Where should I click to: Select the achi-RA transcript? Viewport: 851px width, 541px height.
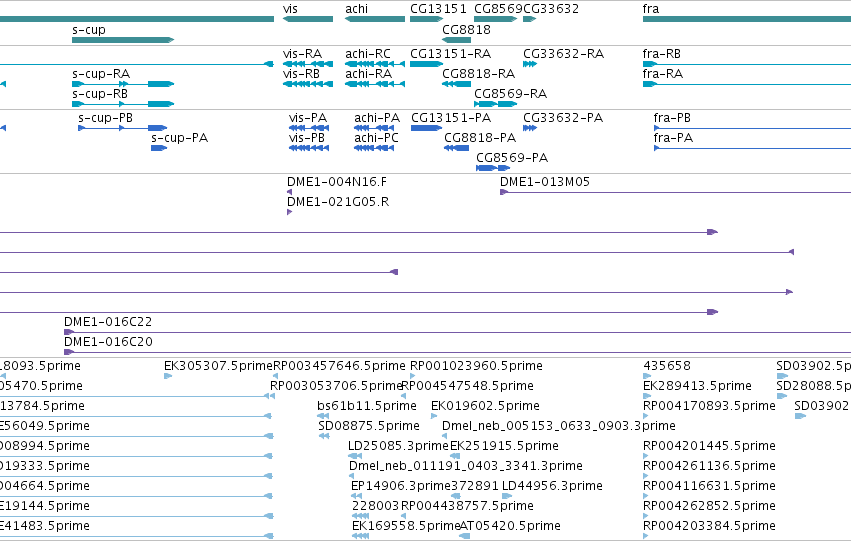click(375, 84)
